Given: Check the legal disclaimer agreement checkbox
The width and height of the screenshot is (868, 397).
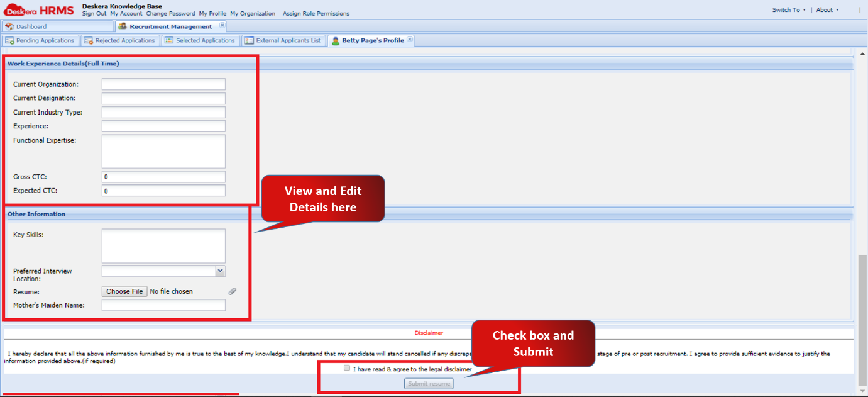Looking at the screenshot, I should (x=346, y=368).
